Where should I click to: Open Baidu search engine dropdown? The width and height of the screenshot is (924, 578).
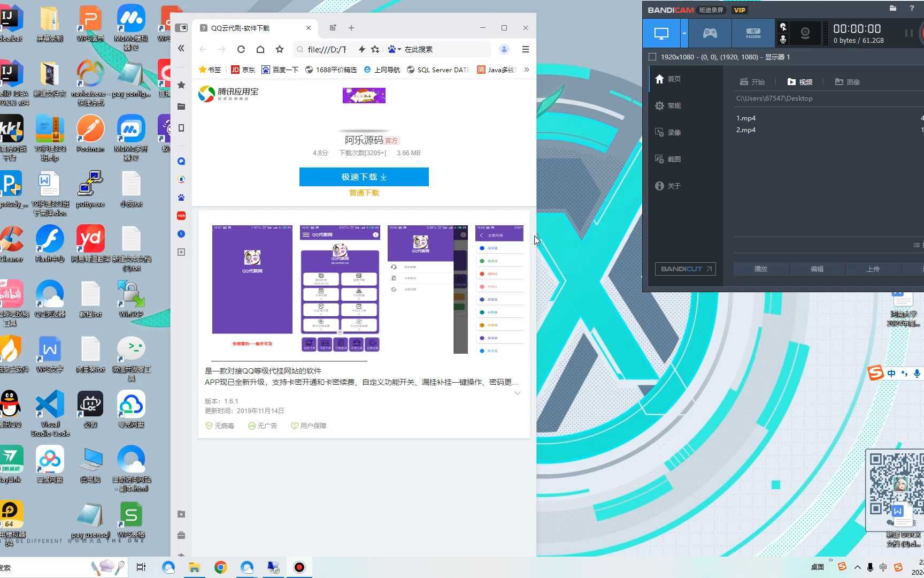[394, 49]
